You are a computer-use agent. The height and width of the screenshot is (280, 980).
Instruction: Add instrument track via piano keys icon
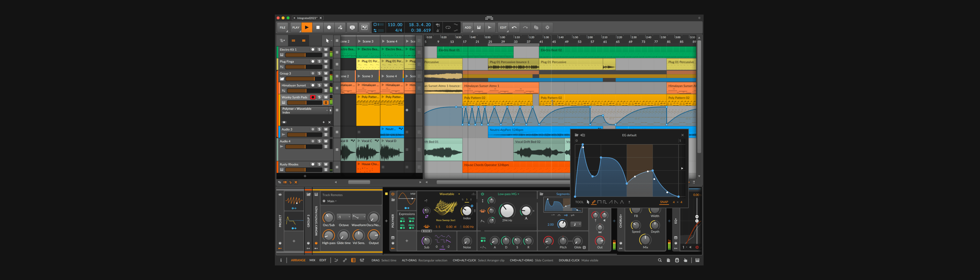[479, 27]
